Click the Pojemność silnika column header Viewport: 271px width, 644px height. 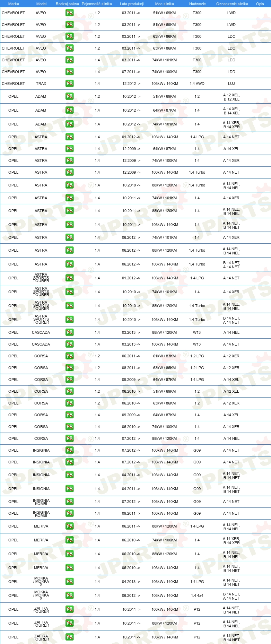(97, 4)
